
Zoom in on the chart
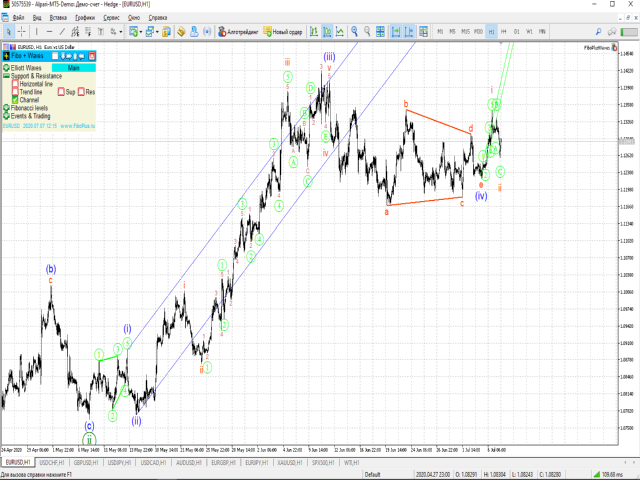[x=354, y=32]
